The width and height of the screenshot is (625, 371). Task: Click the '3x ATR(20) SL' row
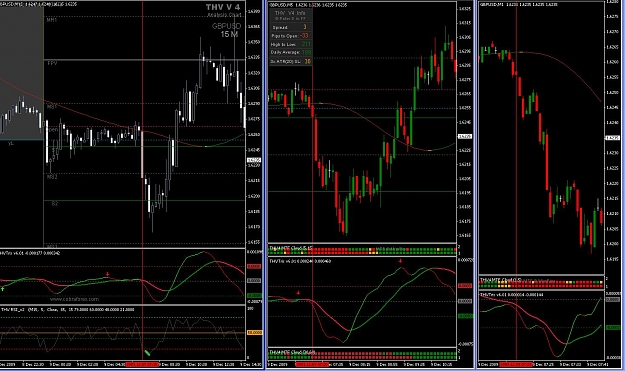coord(290,61)
